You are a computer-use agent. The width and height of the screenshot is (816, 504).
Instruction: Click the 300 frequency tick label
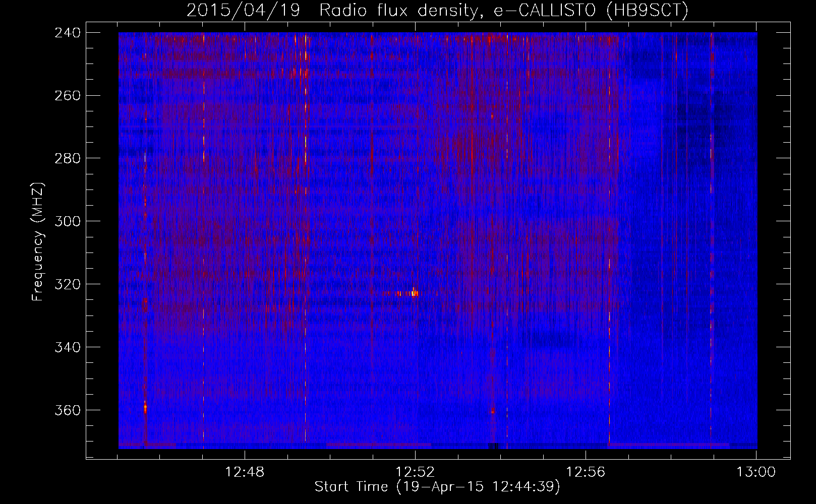(x=68, y=222)
